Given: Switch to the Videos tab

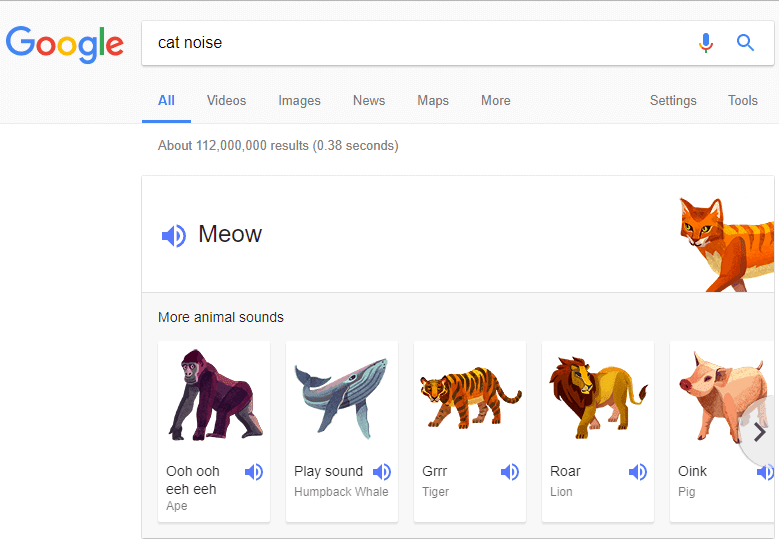Looking at the screenshot, I should click(227, 100).
